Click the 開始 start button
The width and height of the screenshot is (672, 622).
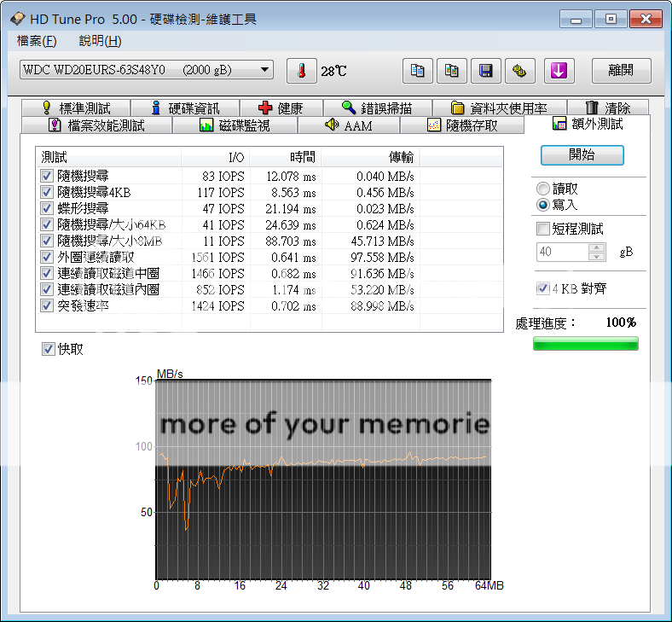click(582, 155)
